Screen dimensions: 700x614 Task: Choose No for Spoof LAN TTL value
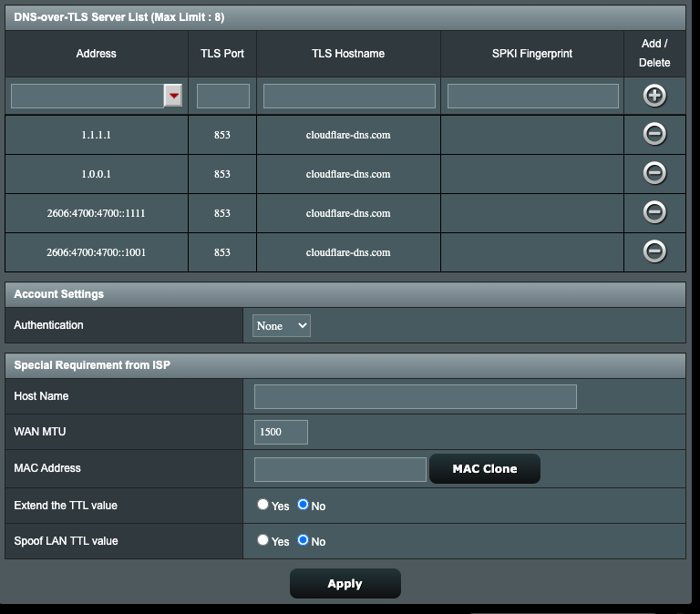[x=304, y=540]
